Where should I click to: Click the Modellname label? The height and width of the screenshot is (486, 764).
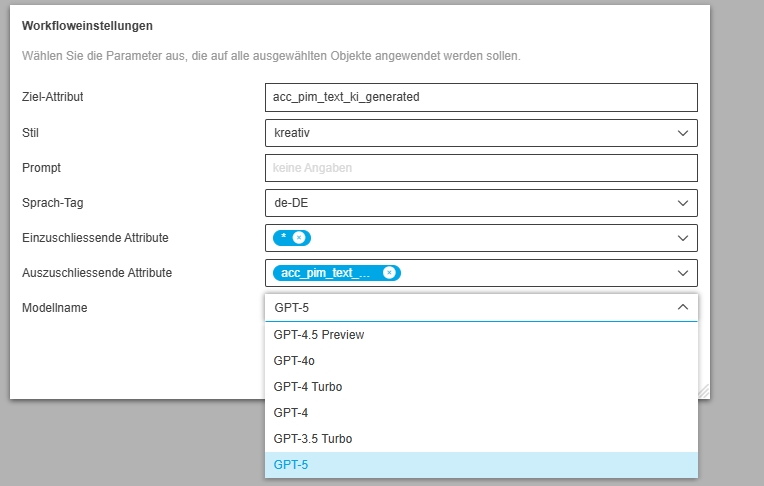[x=55, y=308]
